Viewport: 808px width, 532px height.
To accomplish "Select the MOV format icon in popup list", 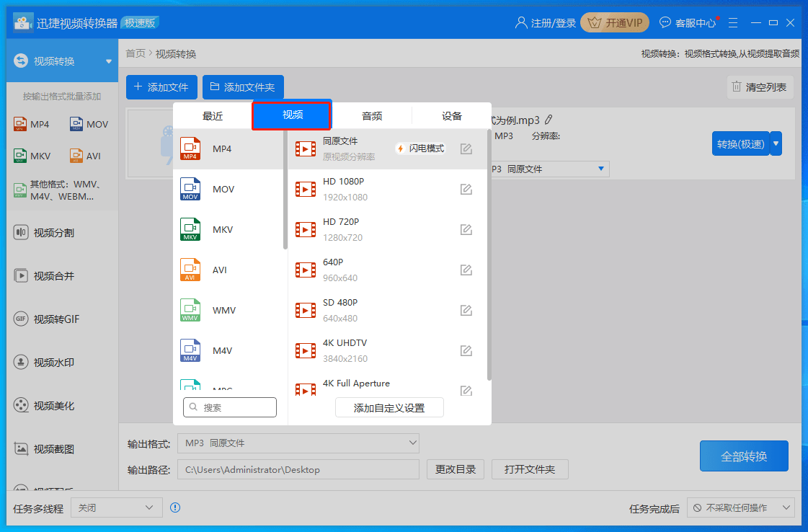I will [x=190, y=190].
